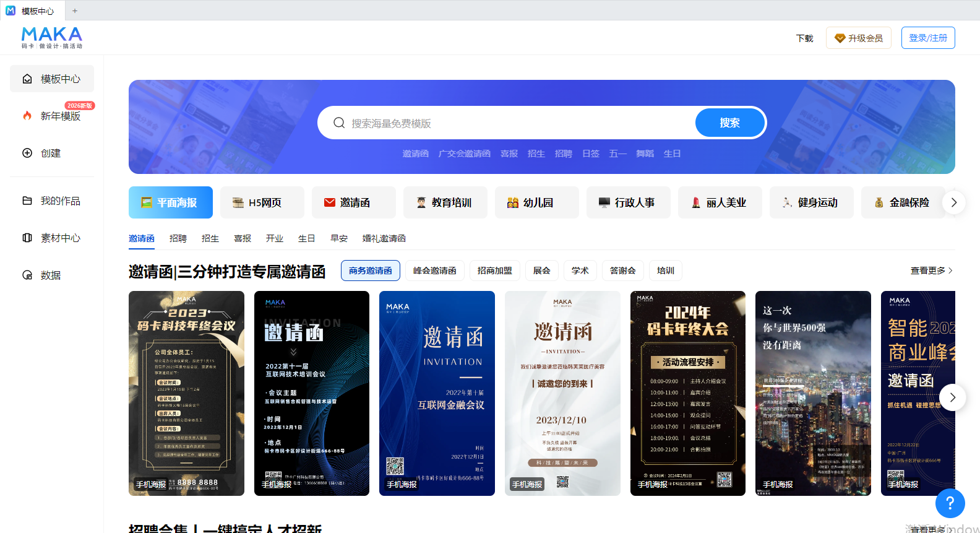The width and height of the screenshot is (980, 533).
Task: Expand 查看更多 for invitation templates
Action: [x=931, y=271]
